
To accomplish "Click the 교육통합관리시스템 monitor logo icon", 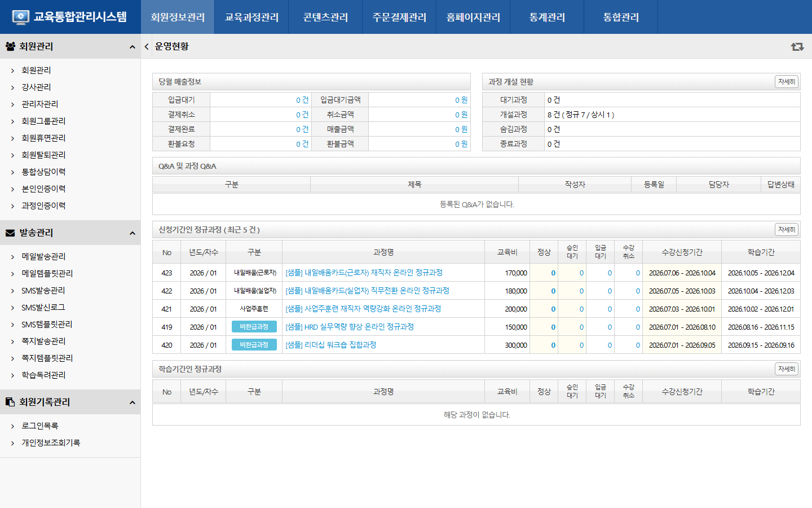I will (20, 17).
